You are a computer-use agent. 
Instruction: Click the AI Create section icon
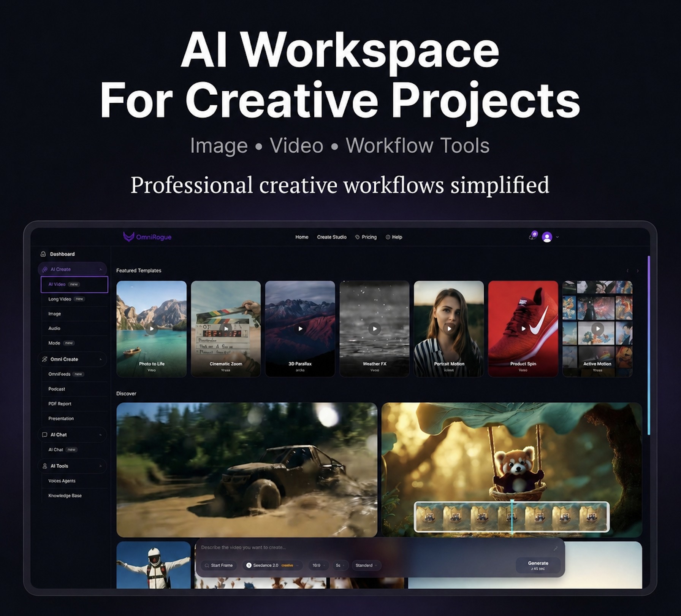(x=45, y=269)
